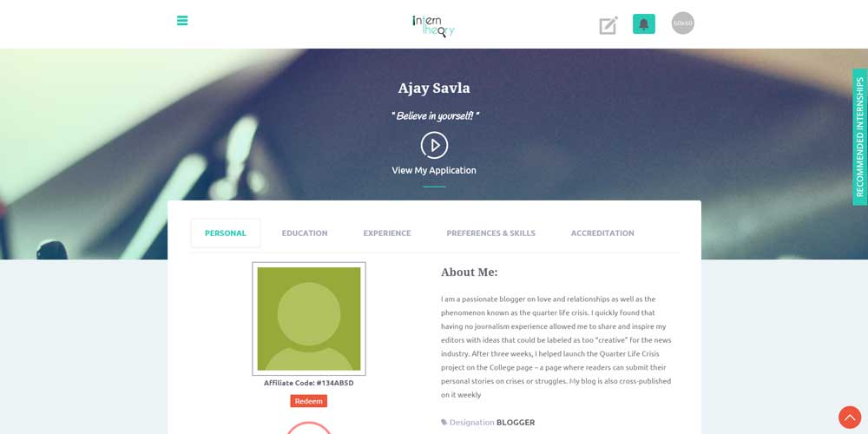868x434 pixels.
Task: Switch to the Education tab
Action: coord(305,233)
